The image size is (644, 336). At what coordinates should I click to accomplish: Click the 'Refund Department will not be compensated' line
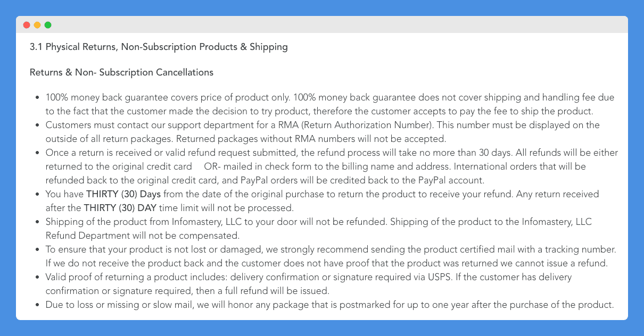click(142, 236)
